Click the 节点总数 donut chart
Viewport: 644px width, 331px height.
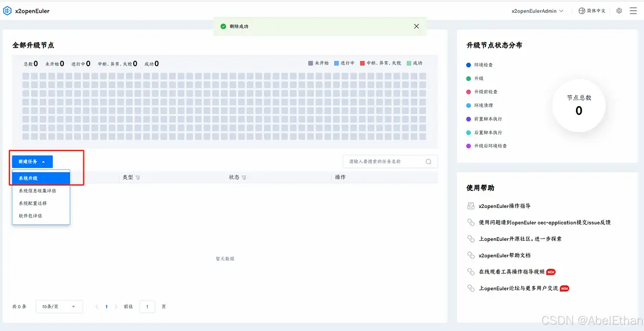579,106
